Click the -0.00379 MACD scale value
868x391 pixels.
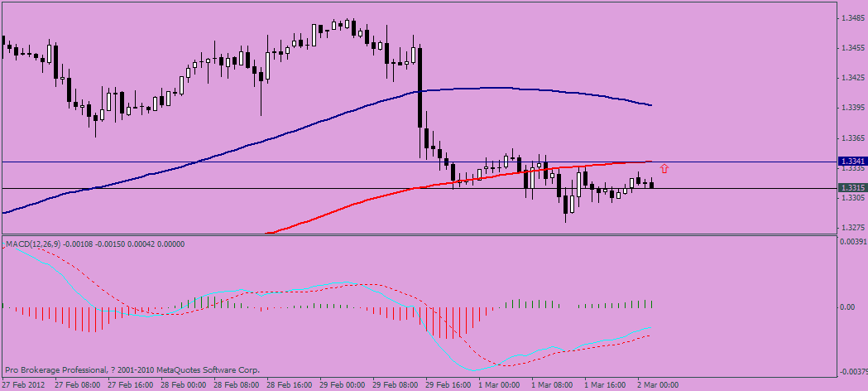(x=852, y=372)
